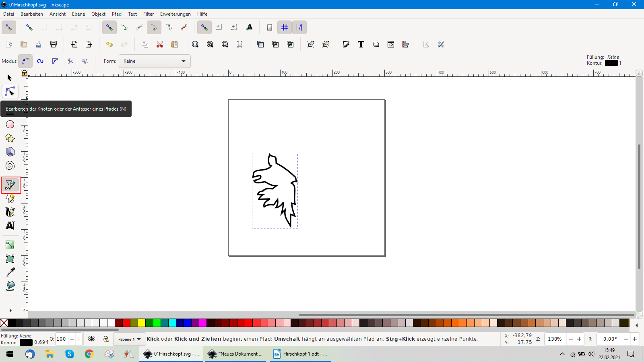Open the Pfad menu
Image resolution: width=644 pixels, height=362 pixels.
(x=117, y=14)
